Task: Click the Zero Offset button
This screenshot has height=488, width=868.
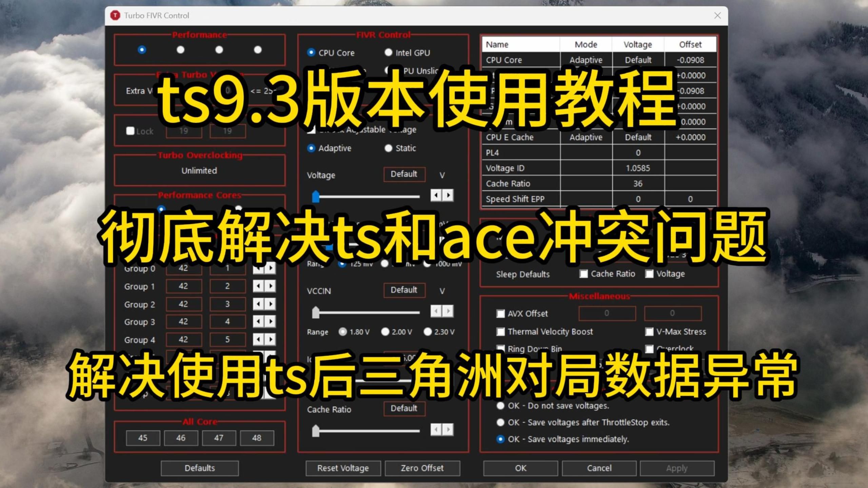Action: (422, 468)
